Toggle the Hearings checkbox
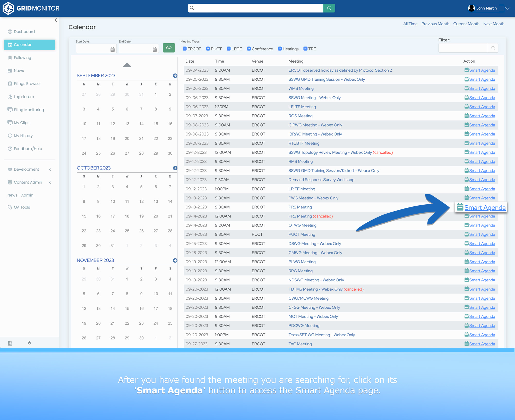Viewport: 515px width, 420px height. point(280,49)
